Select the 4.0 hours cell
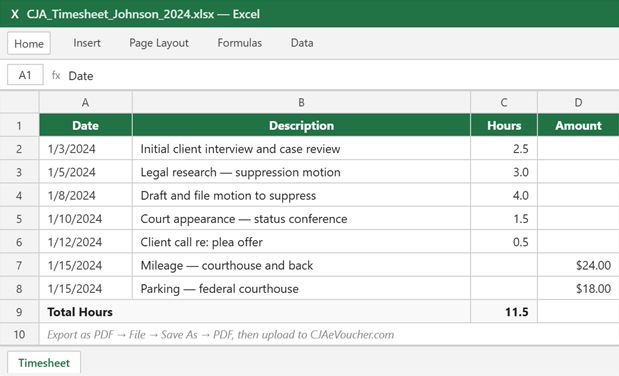 [504, 195]
